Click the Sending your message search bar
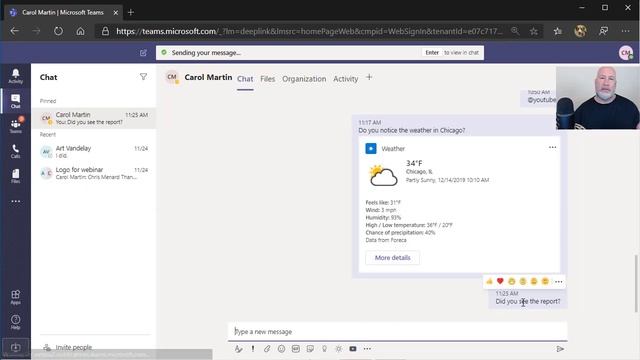The width and height of the screenshot is (640, 360). click(x=320, y=53)
